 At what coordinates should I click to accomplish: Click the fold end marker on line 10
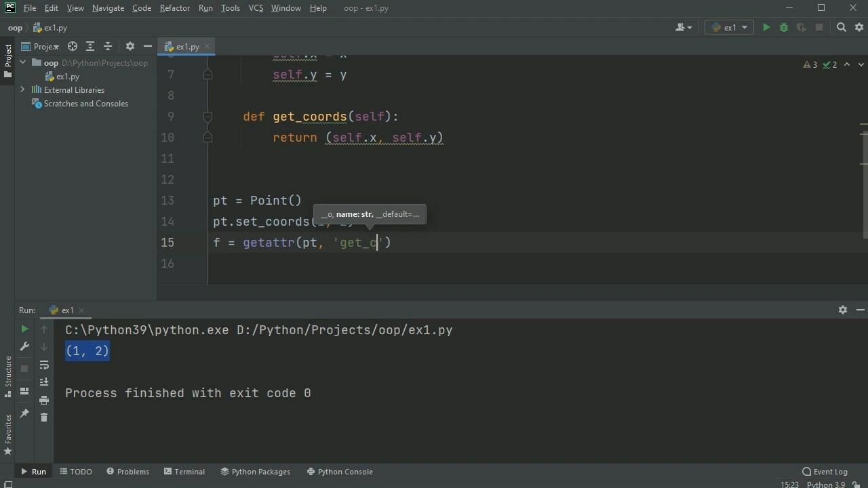point(208,138)
